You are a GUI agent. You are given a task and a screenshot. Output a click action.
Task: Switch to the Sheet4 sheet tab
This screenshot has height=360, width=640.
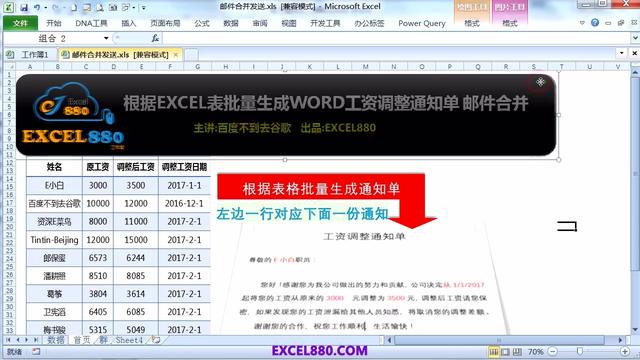click(x=129, y=340)
